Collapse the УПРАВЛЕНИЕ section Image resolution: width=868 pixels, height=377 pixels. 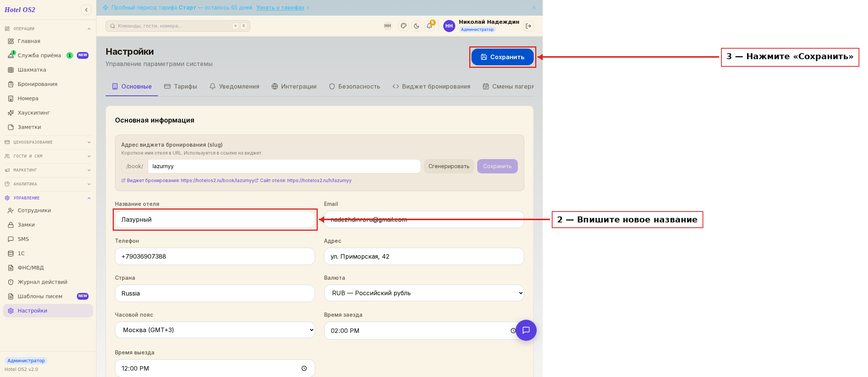click(x=48, y=198)
